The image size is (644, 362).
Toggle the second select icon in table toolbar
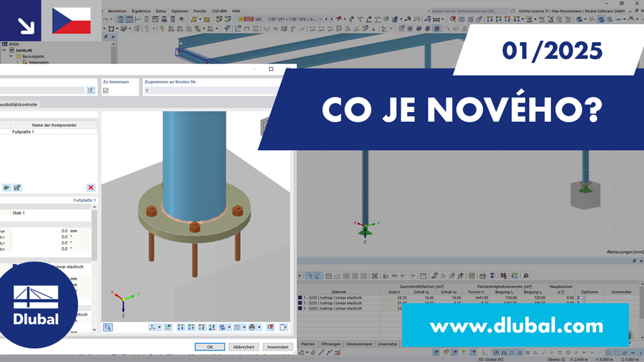[318, 276]
